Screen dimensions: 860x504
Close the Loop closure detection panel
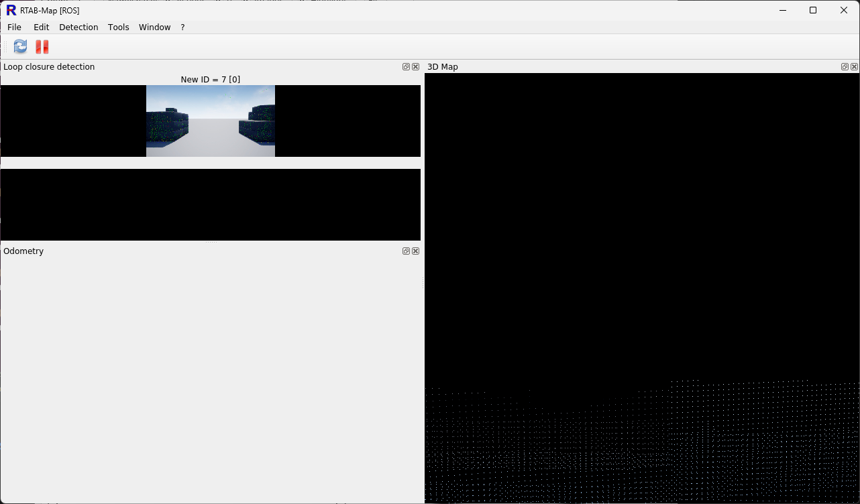click(x=416, y=67)
